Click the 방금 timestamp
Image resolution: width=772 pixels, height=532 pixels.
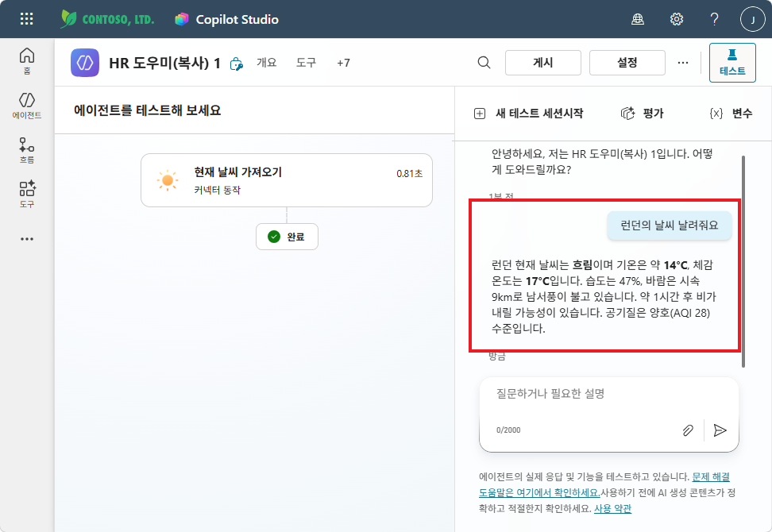[496, 357]
